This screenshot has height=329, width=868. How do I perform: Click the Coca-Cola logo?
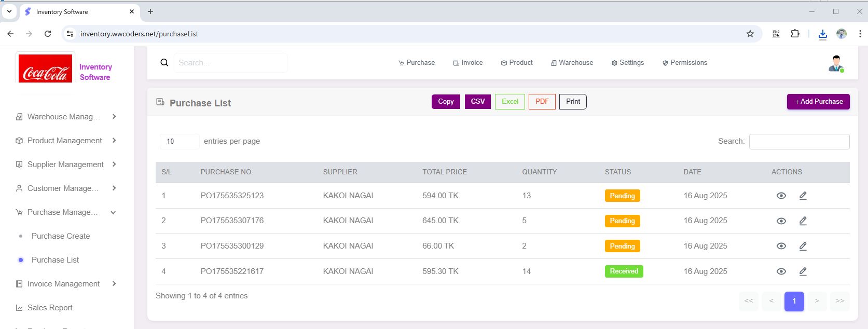(46, 68)
